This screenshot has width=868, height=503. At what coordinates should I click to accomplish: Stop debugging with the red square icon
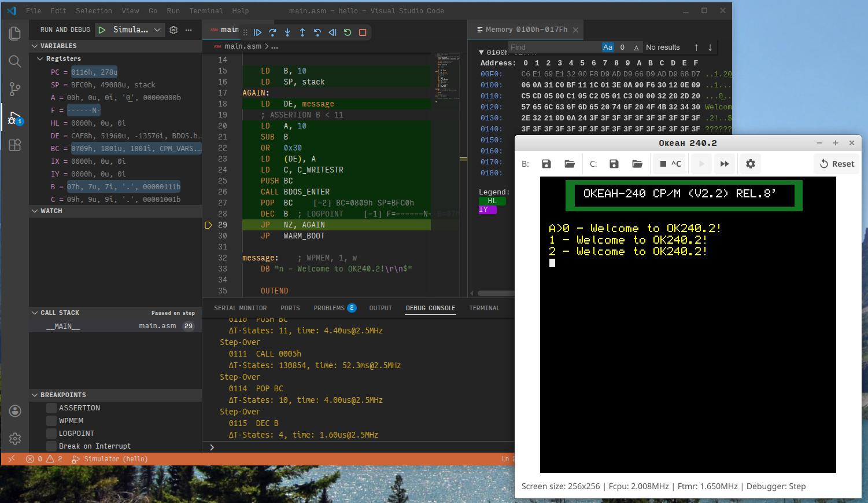(x=362, y=32)
